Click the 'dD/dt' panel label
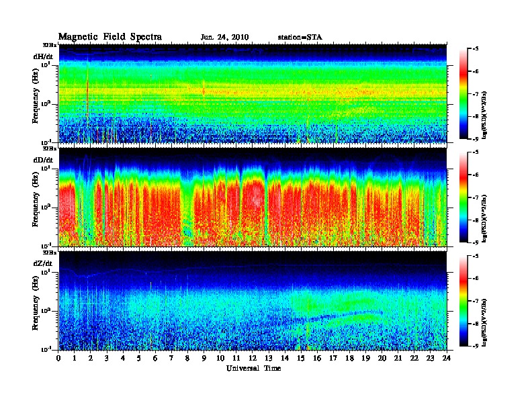The width and height of the screenshot is (532, 411). pos(43,160)
